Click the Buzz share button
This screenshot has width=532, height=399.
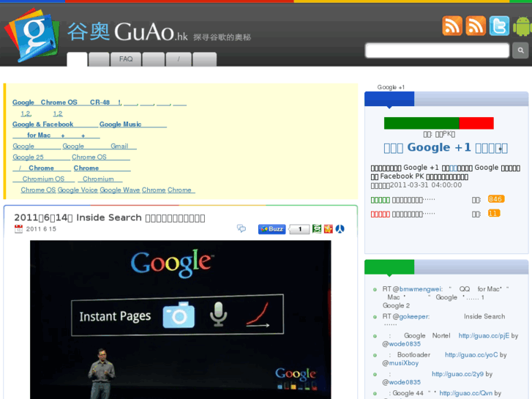click(x=271, y=229)
